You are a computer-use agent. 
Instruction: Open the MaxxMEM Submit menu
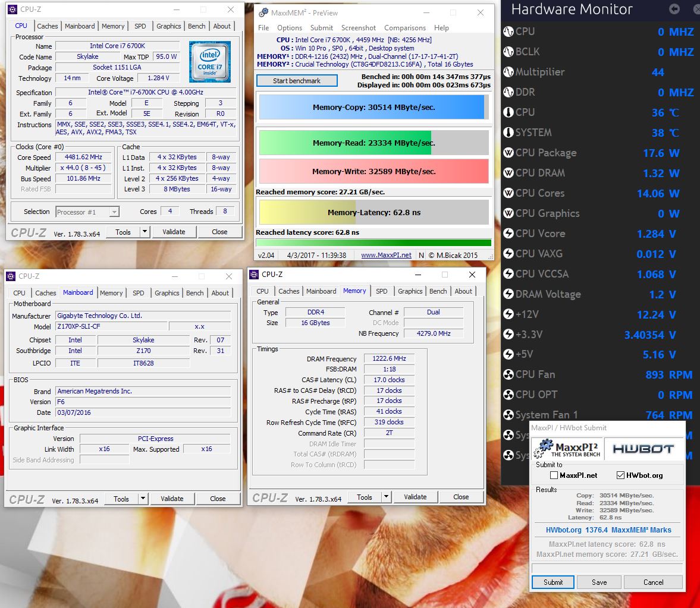coord(321,28)
